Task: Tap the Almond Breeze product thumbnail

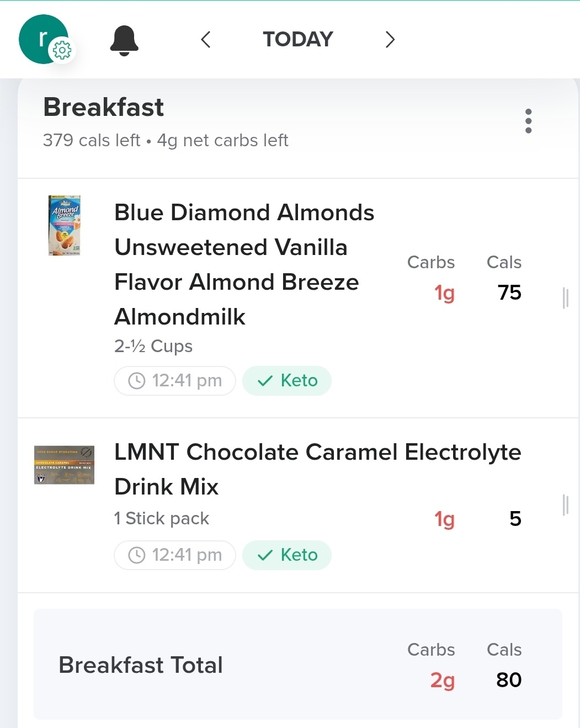Action: (65, 225)
